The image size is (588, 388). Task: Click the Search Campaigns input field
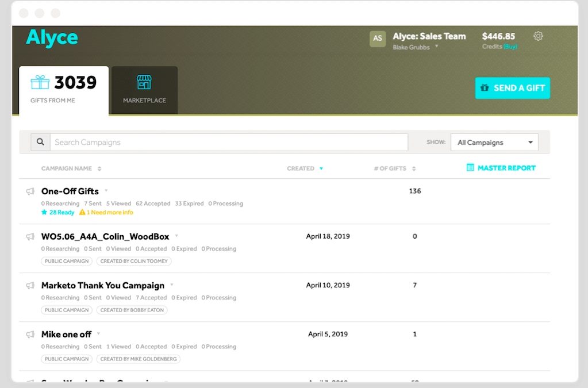229,143
